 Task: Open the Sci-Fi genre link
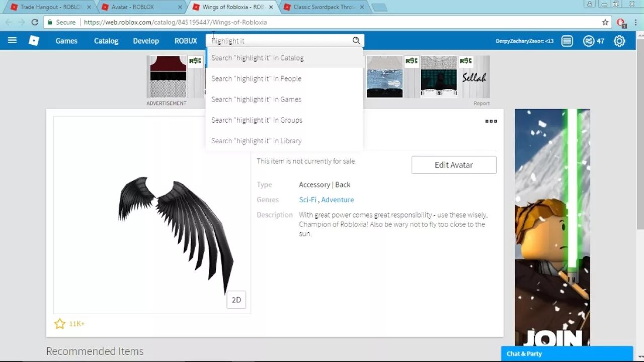click(308, 200)
